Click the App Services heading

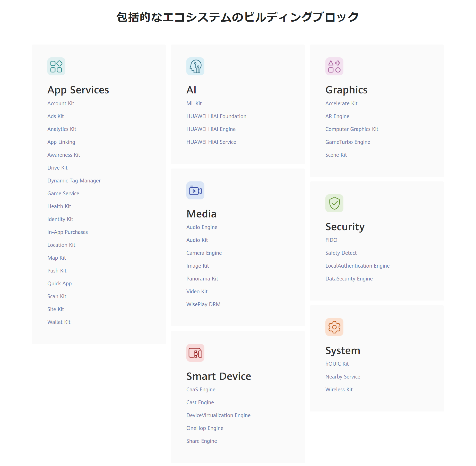(78, 90)
